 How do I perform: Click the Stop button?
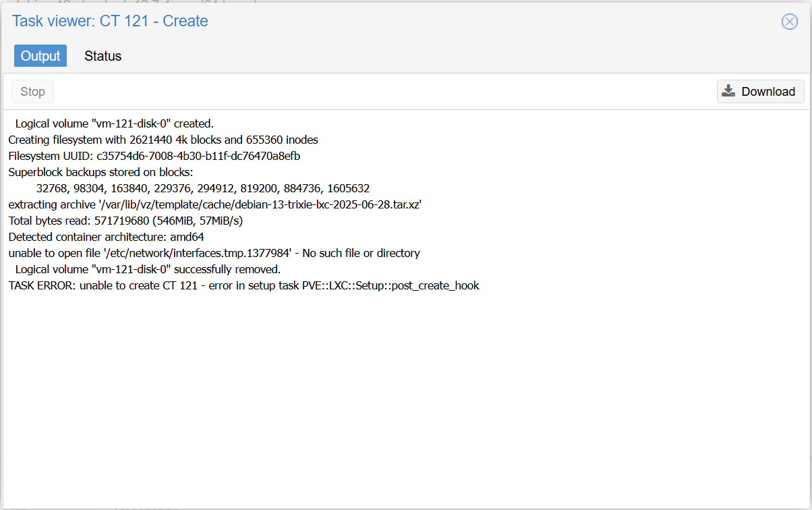32,92
